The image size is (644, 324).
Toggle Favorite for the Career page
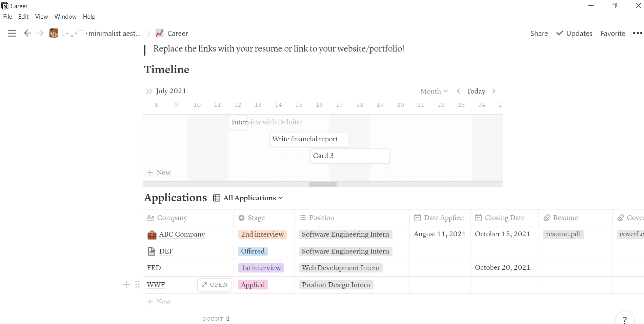(x=612, y=33)
